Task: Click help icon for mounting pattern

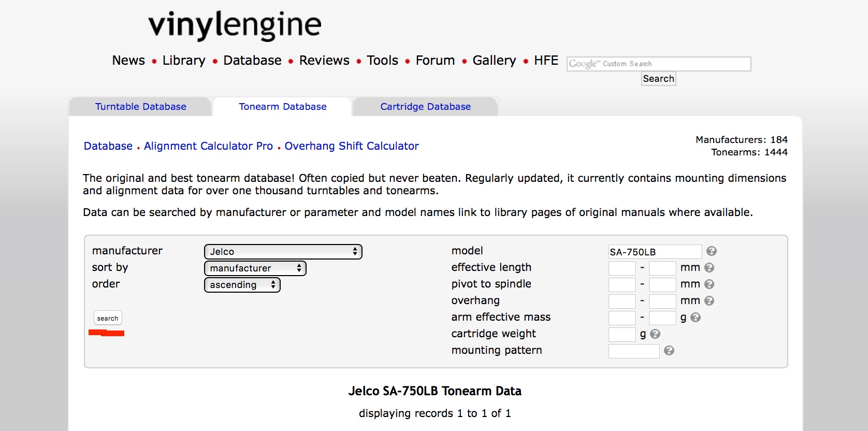Action: [x=669, y=351]
